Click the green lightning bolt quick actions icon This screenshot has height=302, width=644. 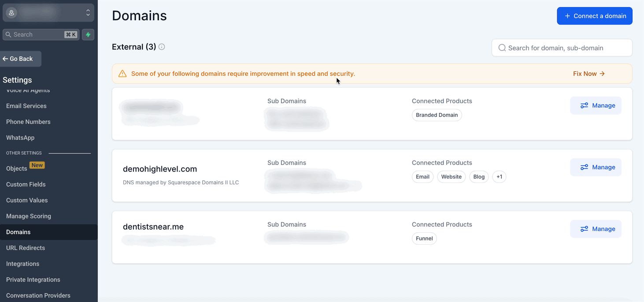click(88, 34)
